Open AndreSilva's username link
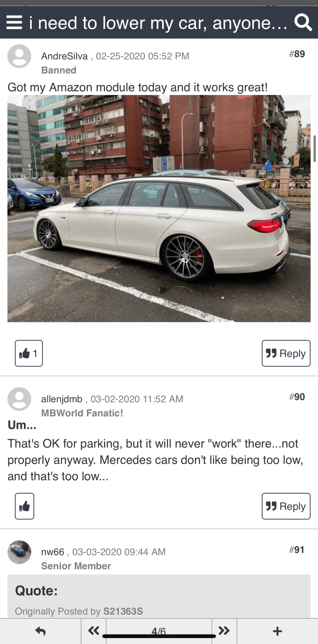The height and width of the screenshot is (644, 318). [x=64, y=56]
